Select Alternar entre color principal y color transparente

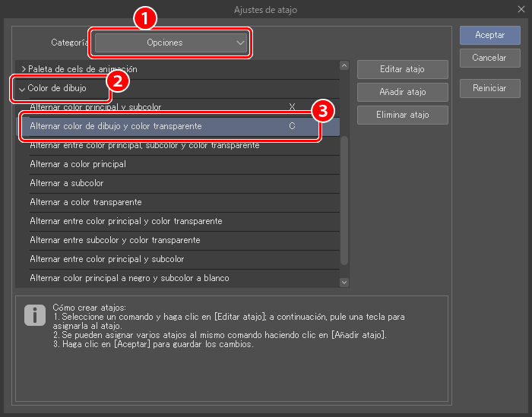[125, 221]
